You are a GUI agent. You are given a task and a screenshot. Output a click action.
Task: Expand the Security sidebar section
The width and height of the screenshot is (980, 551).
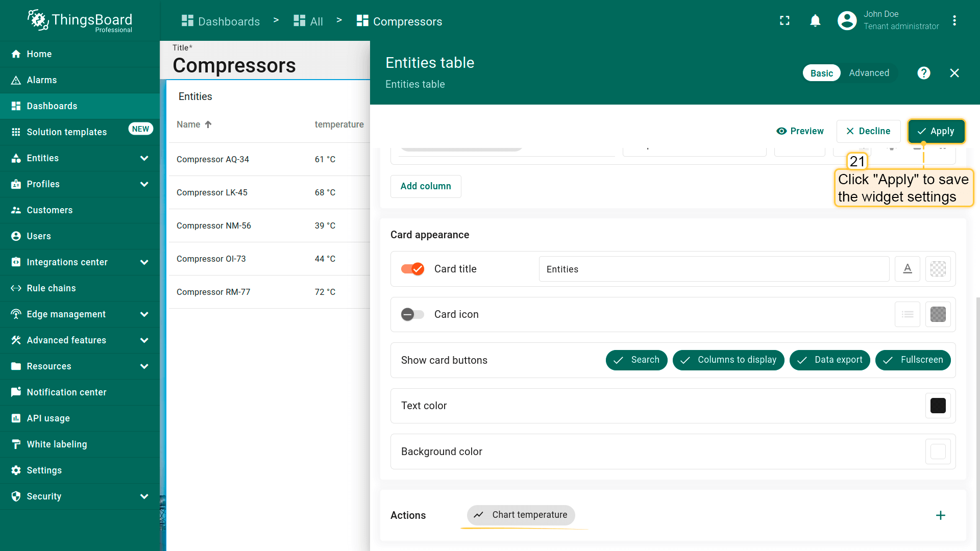144,496
